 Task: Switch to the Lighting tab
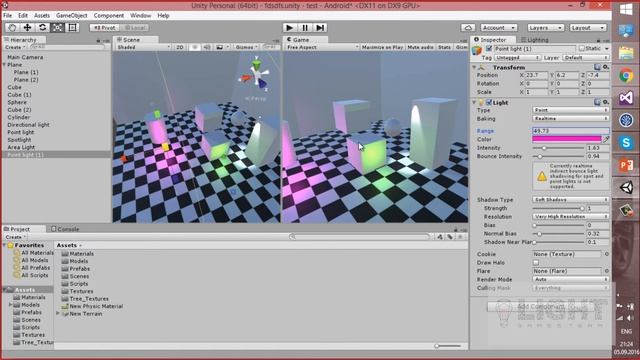point(534,40)
